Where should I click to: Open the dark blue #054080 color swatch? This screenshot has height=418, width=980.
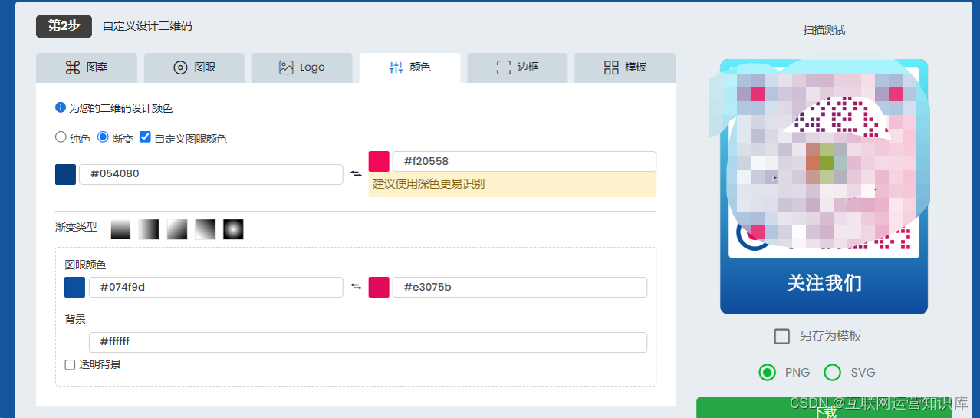tap(65, 174)
